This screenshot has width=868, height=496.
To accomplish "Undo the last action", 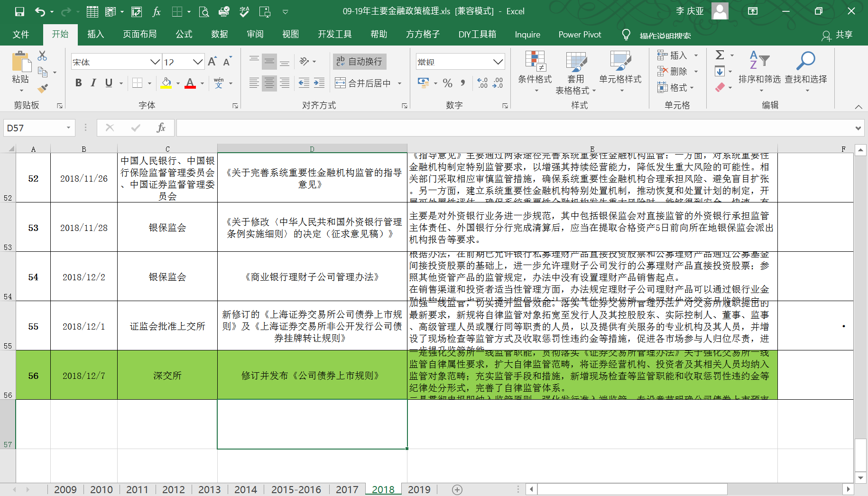I will coord(40,11).
